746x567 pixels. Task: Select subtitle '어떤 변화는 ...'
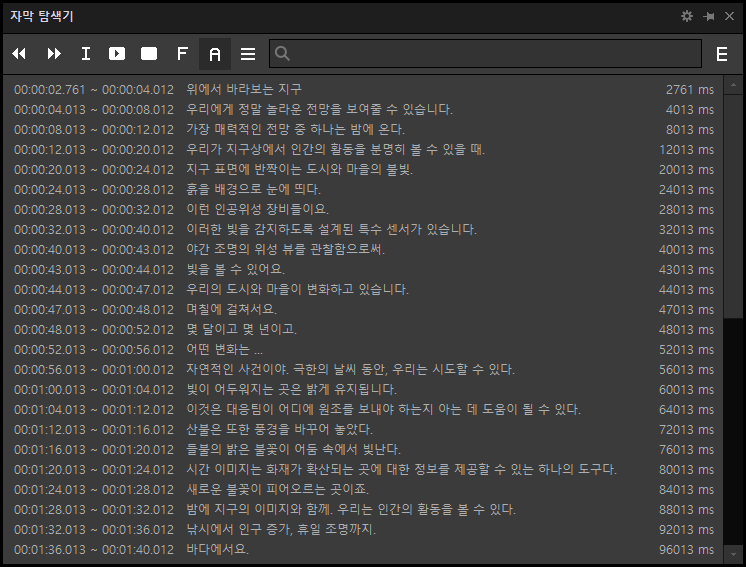pyautogui.click(x=224, y=349)
